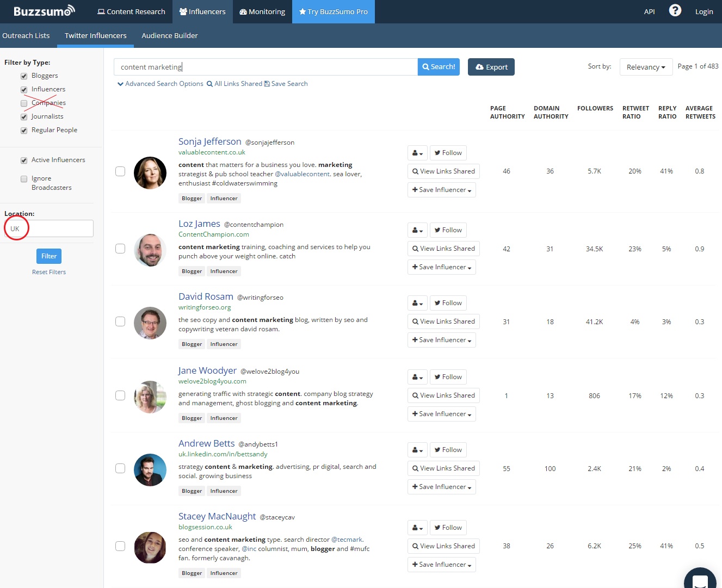Select the Sonja Jefferson row checkbox
The width and height of the screenshot is (722, 588).
[x=120, y=171]
